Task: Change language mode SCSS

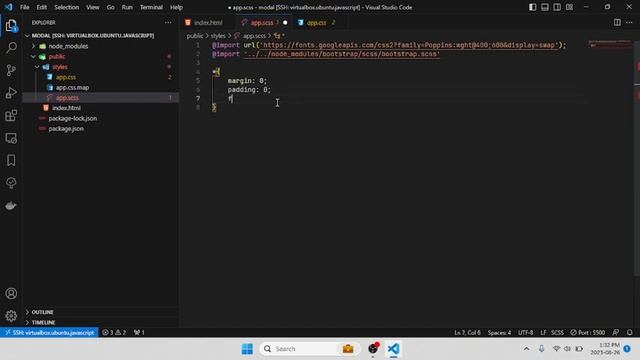Action: click(x=557, y=333)
